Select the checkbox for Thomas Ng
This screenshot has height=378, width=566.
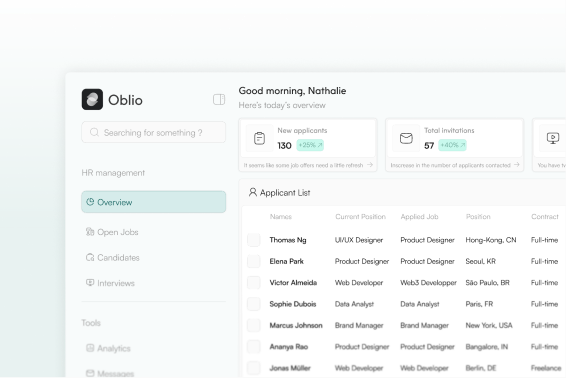[253, 240]
